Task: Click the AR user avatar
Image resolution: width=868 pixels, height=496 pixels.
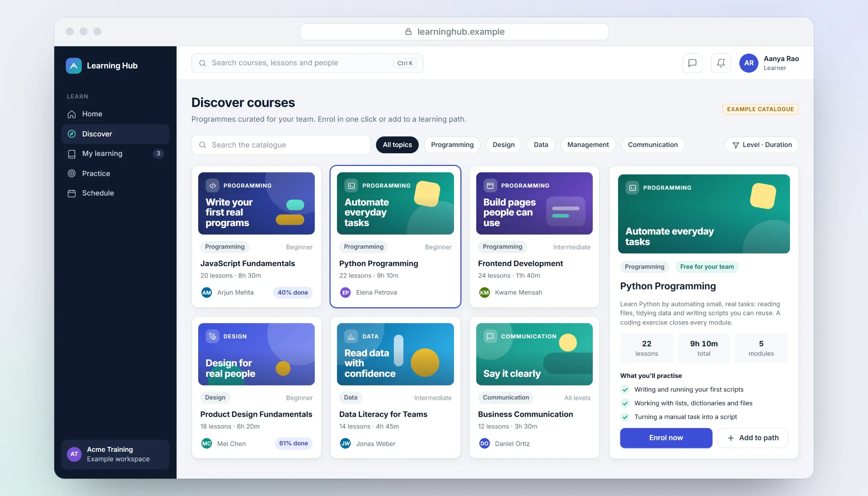Action: (x=749, y=63)
